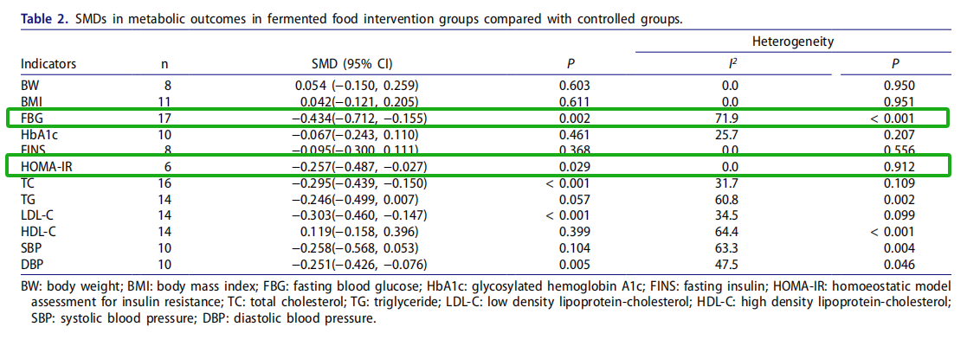980x346 pixels.
Task: Click the Heterogeneity group header
Action: point(793,42)
